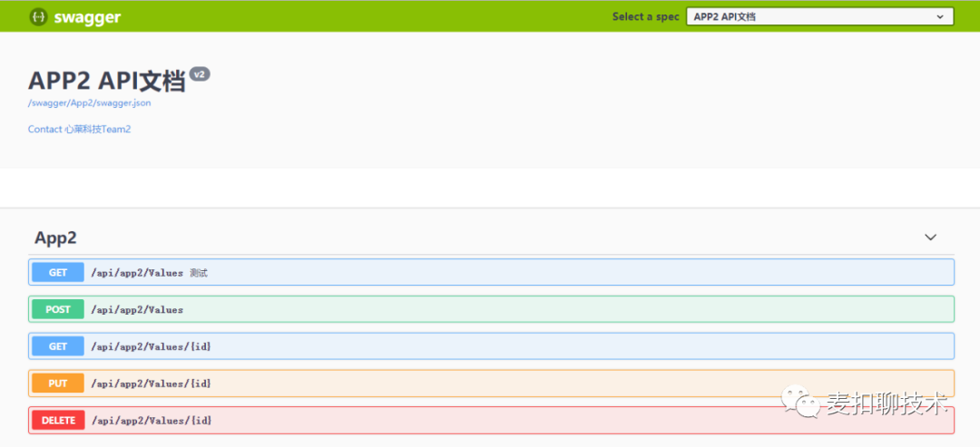Click Contact 心莱科技Team2 link
980x447 pixels.
[x=79, y=130]
